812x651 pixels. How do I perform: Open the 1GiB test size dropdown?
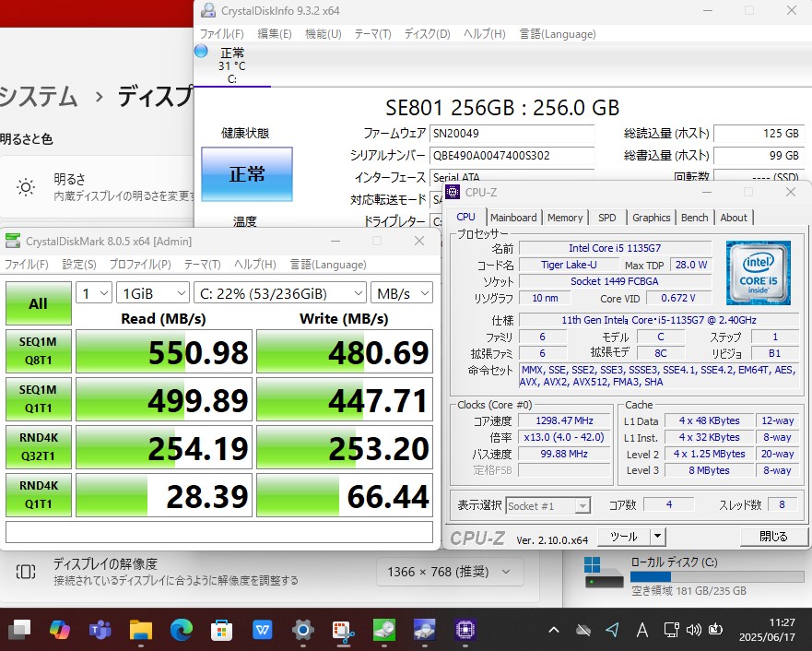(153, 293)
